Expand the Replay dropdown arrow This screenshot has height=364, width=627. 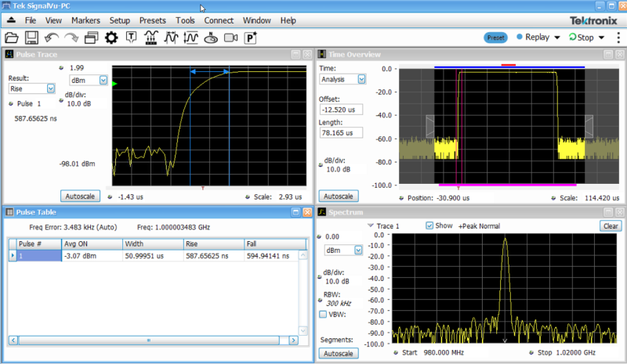pos(556,38)
